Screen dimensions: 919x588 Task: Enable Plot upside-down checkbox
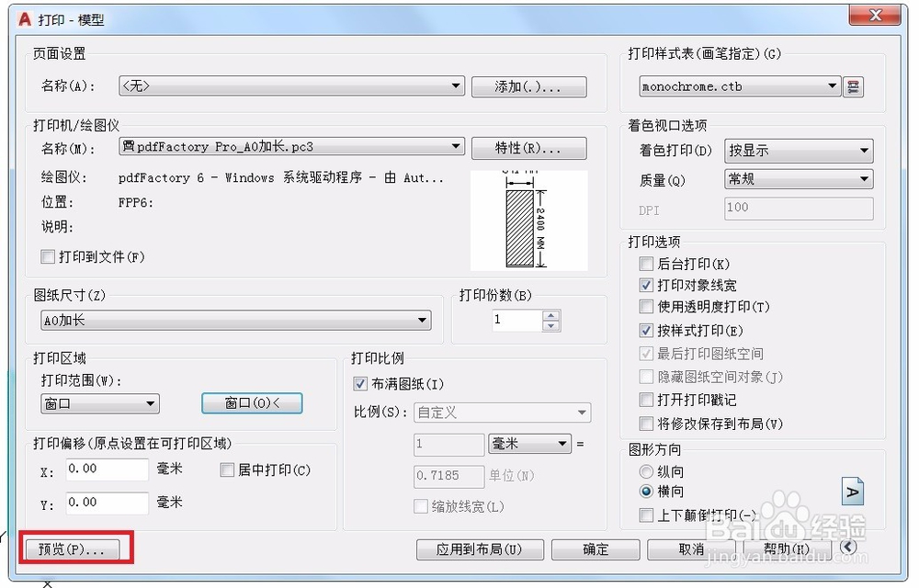[x=646, y=515]
